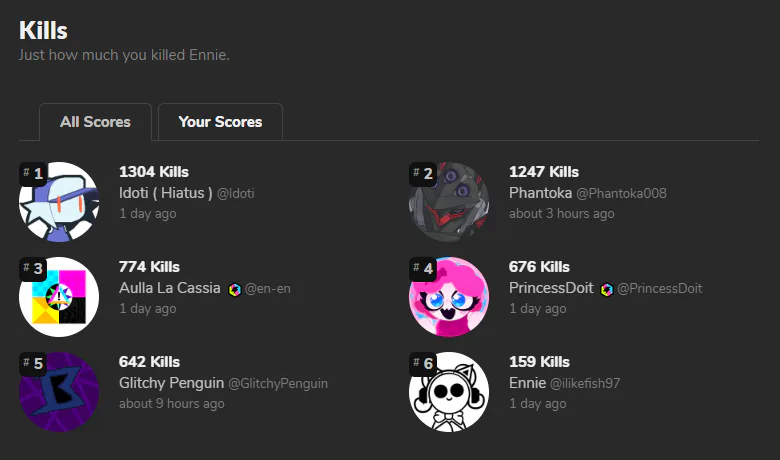Click the @PrincessDoit handle
The width and height of the screenshot is (780, 460).
tap(660, 288)
